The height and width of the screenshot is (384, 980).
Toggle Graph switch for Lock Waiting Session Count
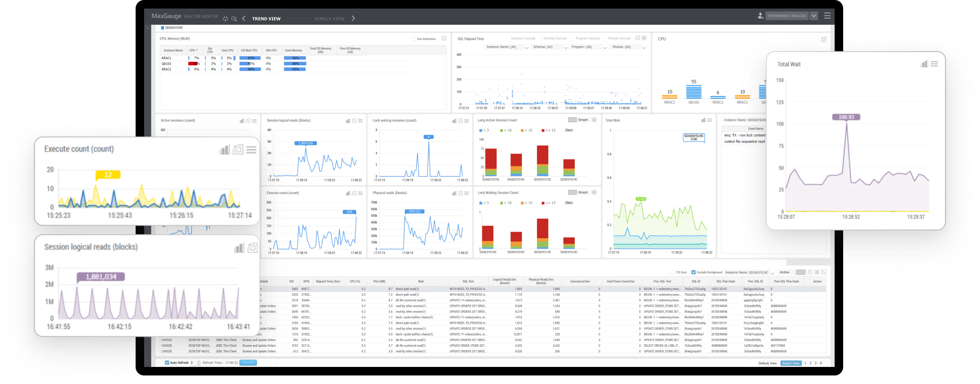point(572,192)
